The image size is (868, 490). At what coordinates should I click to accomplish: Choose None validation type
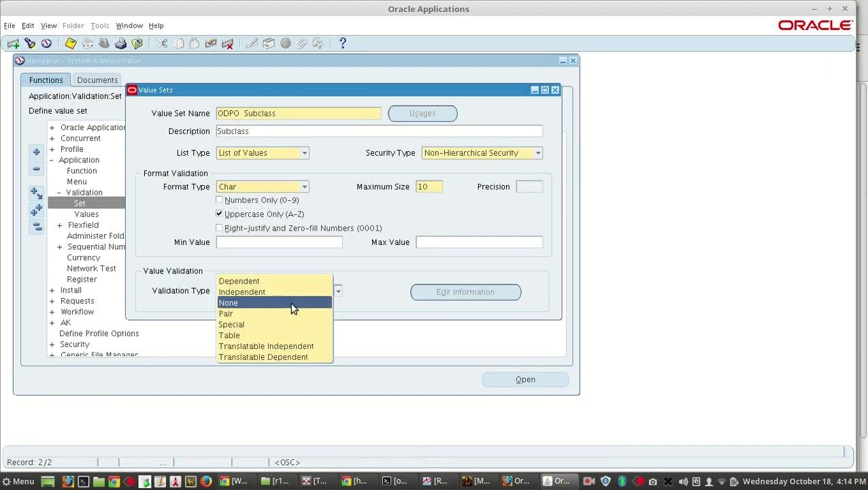(x=275, y=303)
